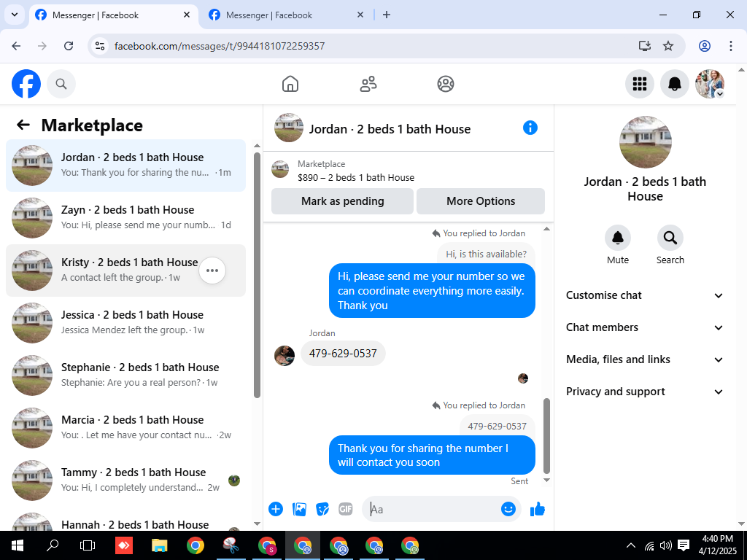Open the Friends icon in top navigation
The width and height of the screenshot is (747, 560).
click(x=368, y=84)
